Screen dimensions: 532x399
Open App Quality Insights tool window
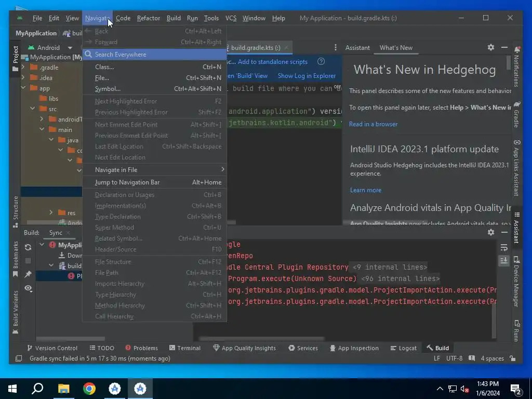pyautogui.click(x=244, y=348)
